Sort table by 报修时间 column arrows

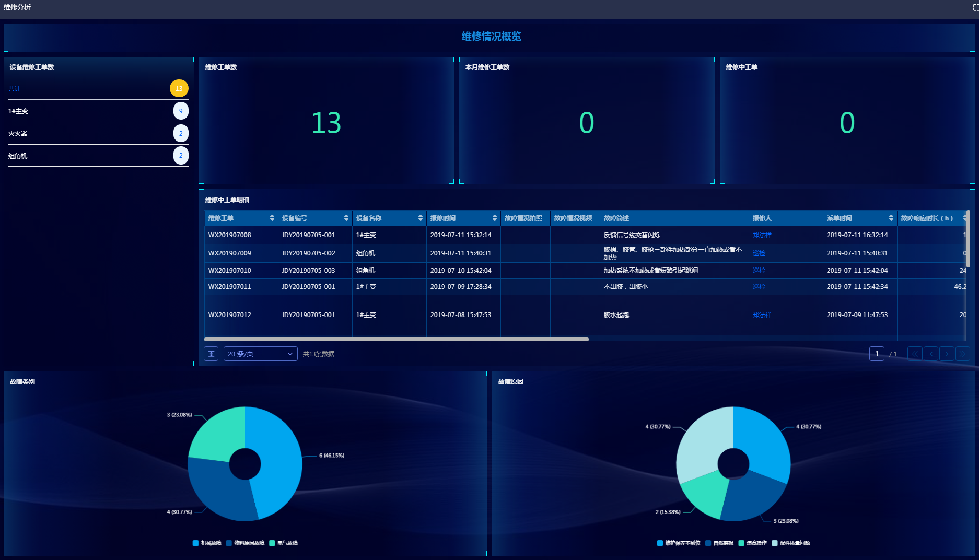point(495,218)
